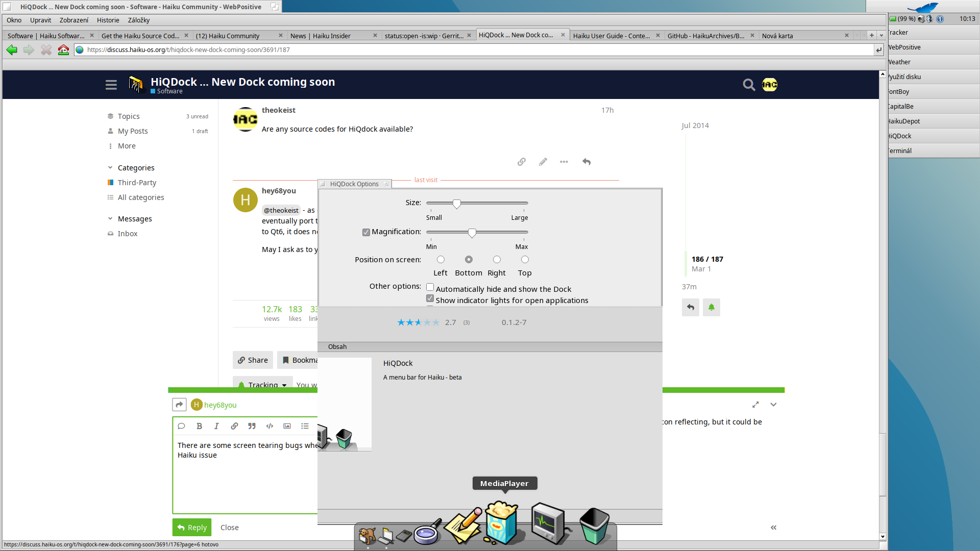Open the Trash bin in dock
Image resolution: width=980 pixels, height=551 pixels.
tap(594, 525)
